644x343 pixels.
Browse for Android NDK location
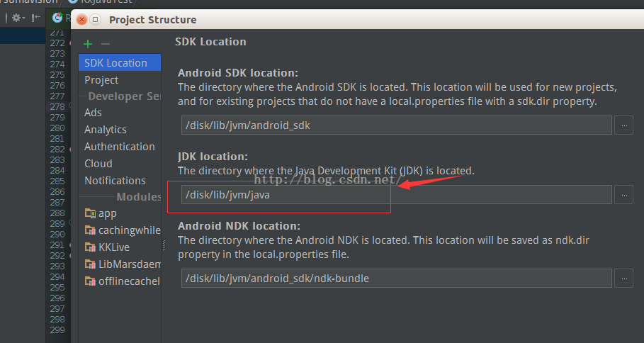click(623, 279)
